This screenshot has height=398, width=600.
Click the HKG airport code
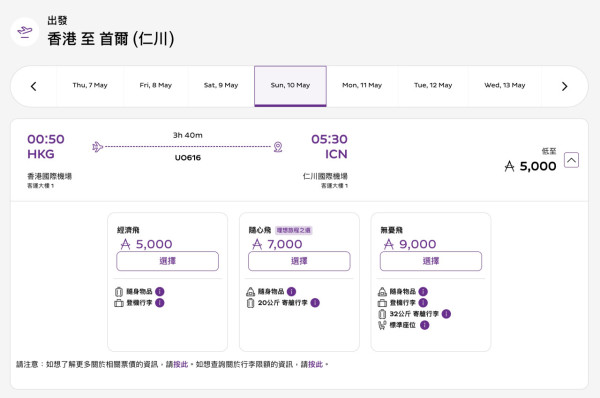[x=41, y=154]
